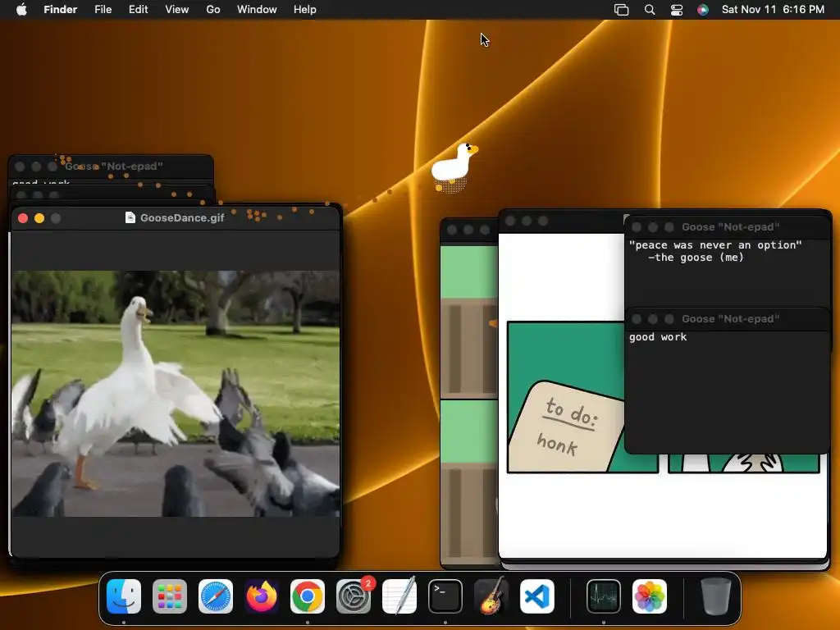The height and width of the screenshot is (630, 840).
Task: Close the GooseDance.gif window
Action: [x=23, y=218]
